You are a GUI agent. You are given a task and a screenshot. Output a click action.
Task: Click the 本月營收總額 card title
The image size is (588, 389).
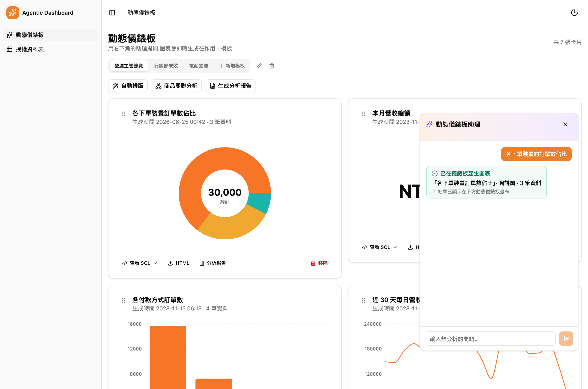(391, 113)
